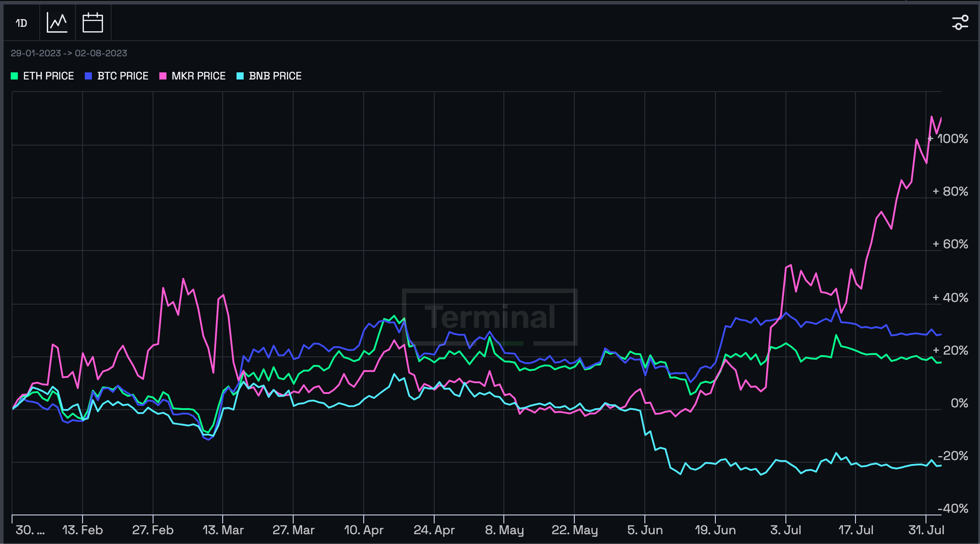
Task: Click the 24. Apr x-axis label
Action: [x=434, y=530]
